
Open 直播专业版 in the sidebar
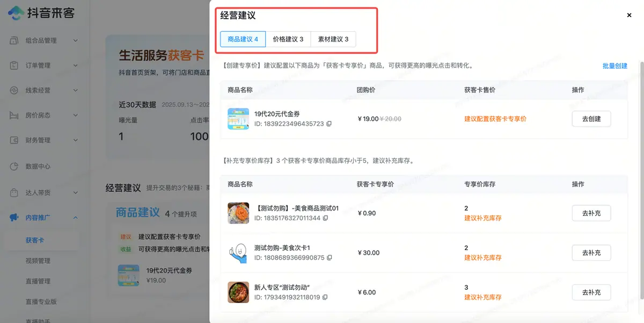point(41,302)
